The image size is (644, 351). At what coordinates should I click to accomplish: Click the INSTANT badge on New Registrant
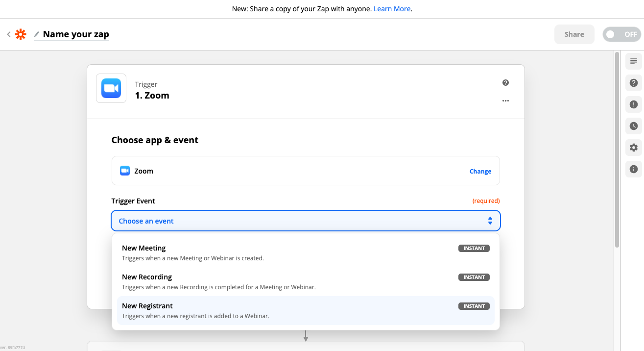pyautogui.click(x=474, y=306)
